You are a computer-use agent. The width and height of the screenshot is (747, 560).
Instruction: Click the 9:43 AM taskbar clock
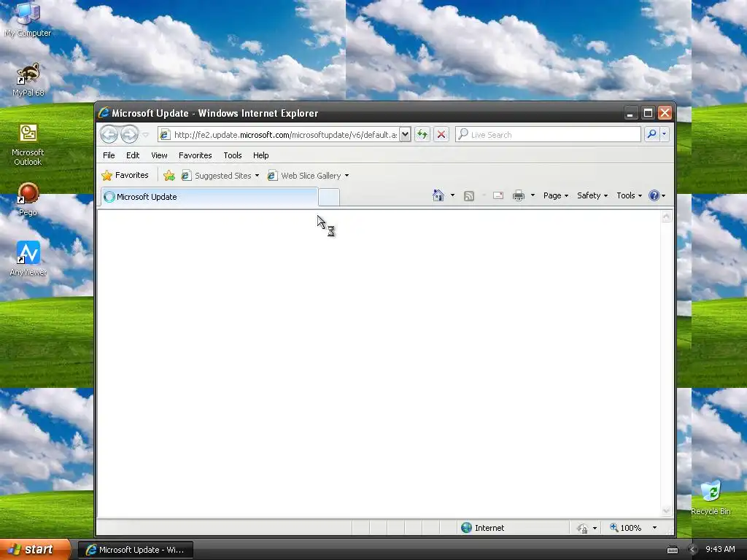point(720,549)
